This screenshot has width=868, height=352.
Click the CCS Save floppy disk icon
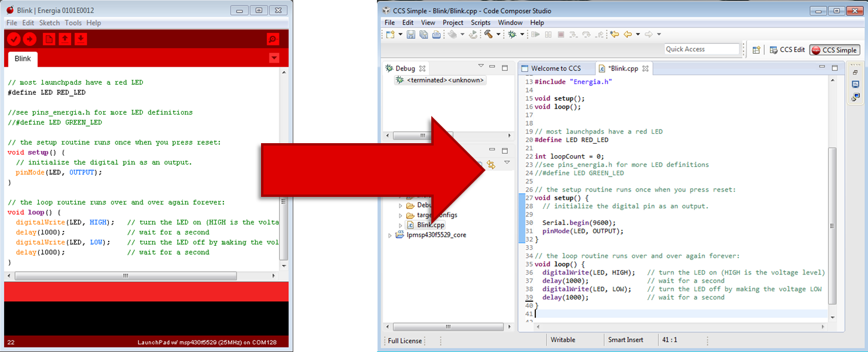[411, 35]
